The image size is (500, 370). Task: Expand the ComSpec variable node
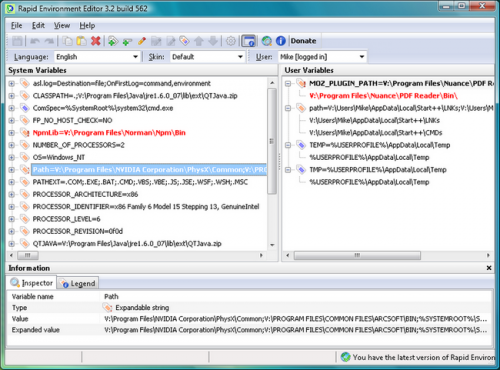coord(11,108)
